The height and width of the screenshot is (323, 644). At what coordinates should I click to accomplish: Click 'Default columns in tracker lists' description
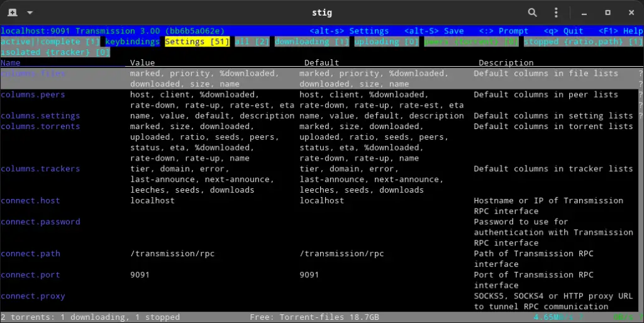click(553, 169)
